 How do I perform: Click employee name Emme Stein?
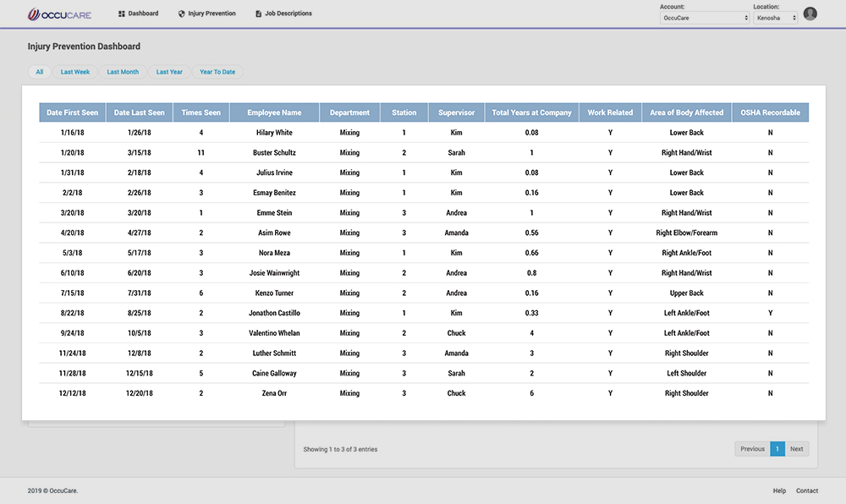274,213
